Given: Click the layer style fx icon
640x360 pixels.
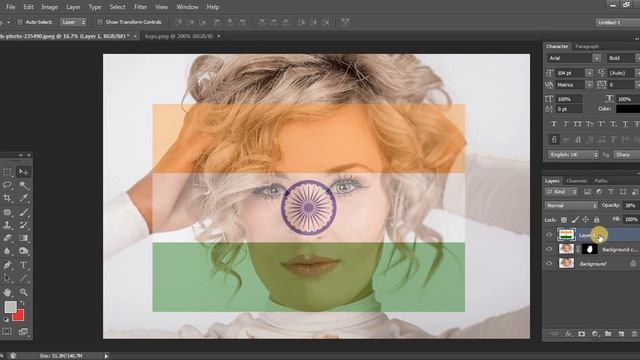Looking at the screenshot, I should [569, 334].
